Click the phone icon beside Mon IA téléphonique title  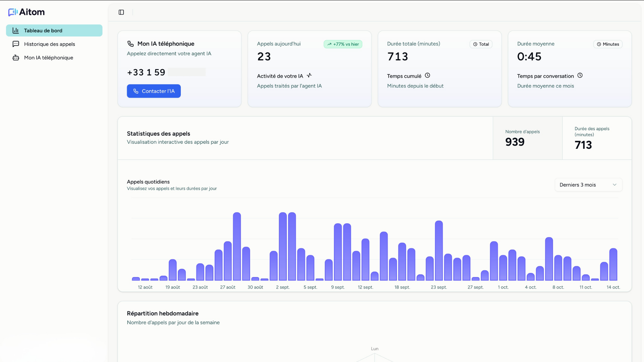pos(130,44)
